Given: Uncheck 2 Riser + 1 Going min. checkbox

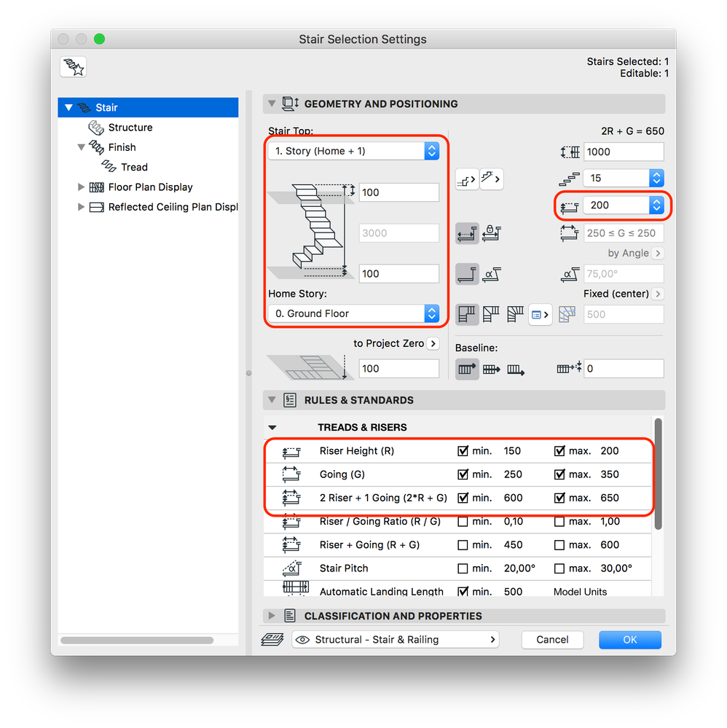Looking at the screenshot, I should [x=463, y=498].
